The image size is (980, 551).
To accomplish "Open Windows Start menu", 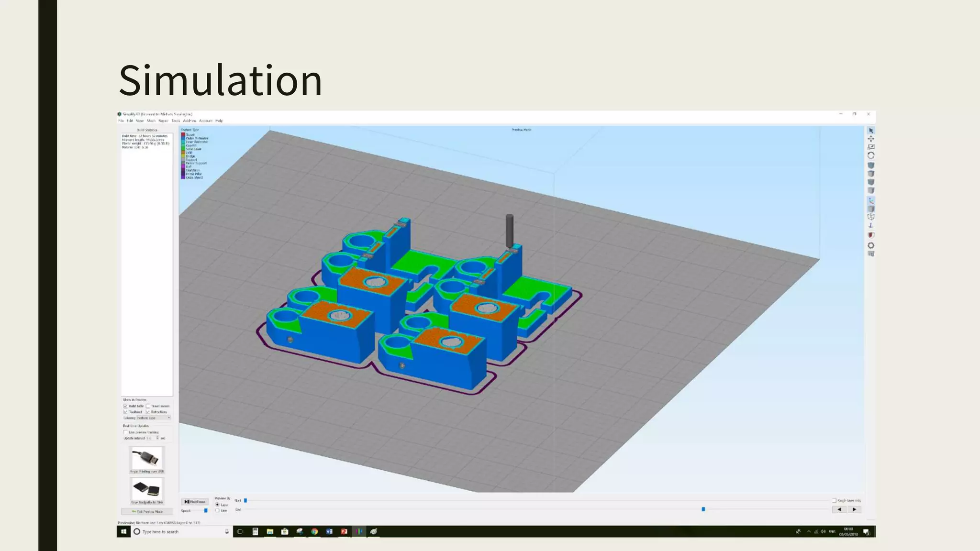I will [123, 531].
